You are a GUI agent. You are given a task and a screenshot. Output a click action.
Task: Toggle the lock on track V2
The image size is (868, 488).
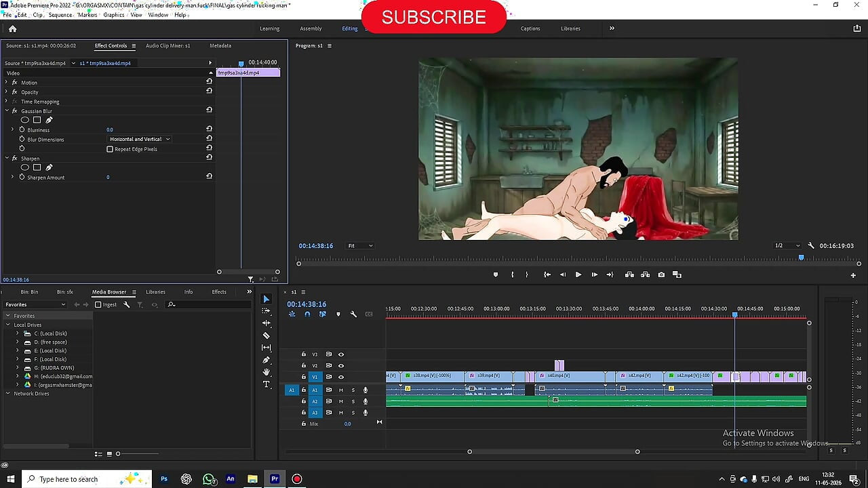(x=304, y=365)
